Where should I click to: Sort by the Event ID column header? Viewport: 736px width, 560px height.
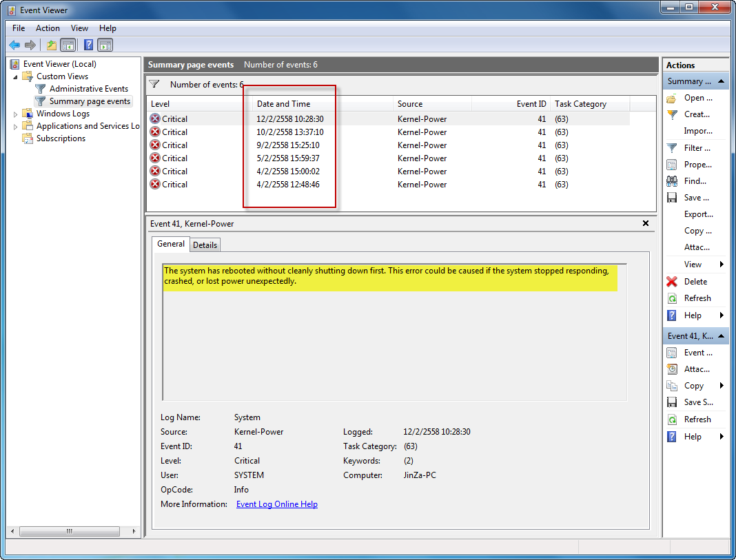[511, 104]
